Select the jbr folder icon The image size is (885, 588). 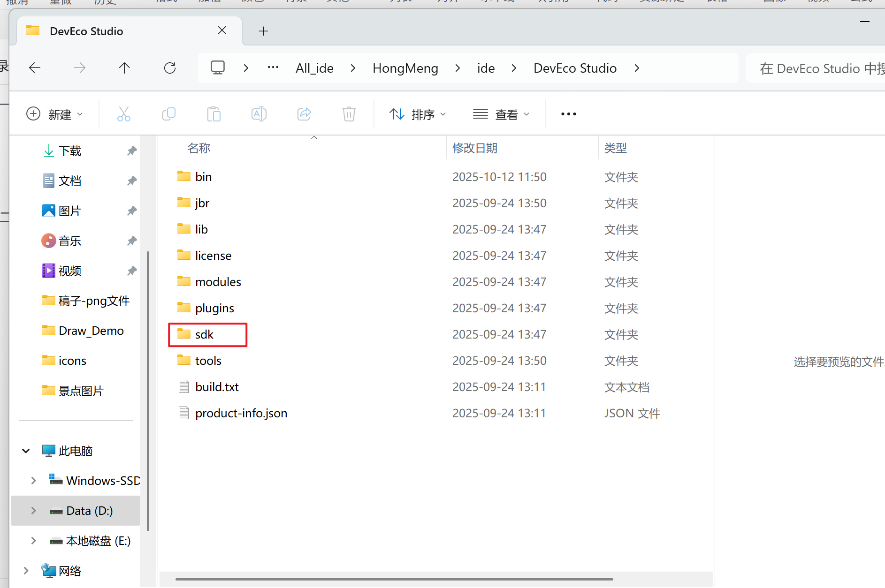[184, 203]
